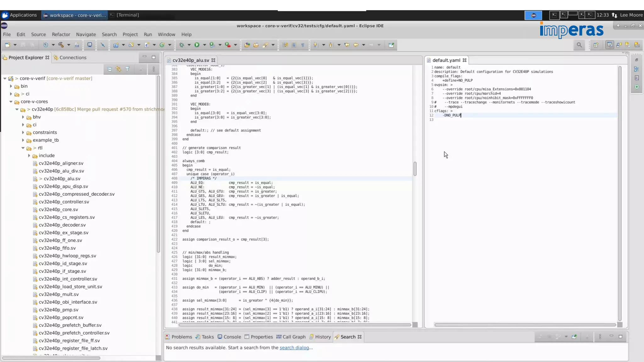Click the Project Explorer filter funnel icon
644x362 pixels.
(x=127, y=69)
